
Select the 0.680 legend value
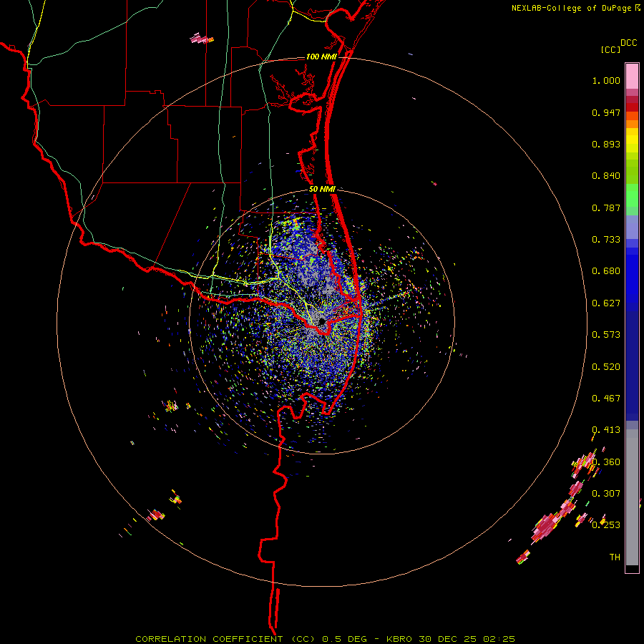(x=606, y=271)
